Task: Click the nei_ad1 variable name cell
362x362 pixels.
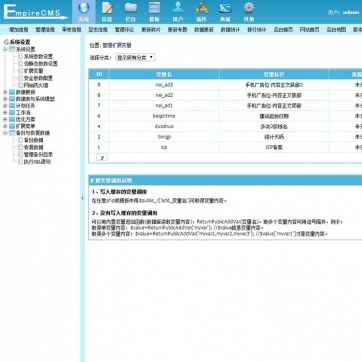Action: [x=164, y=106]
